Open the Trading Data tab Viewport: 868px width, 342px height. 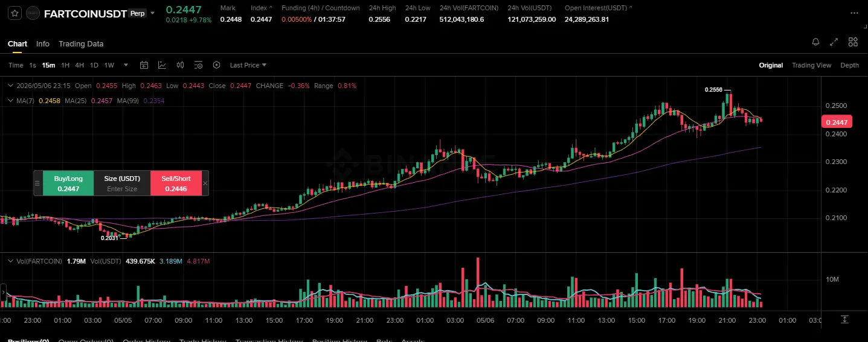(x=81, y=43)
